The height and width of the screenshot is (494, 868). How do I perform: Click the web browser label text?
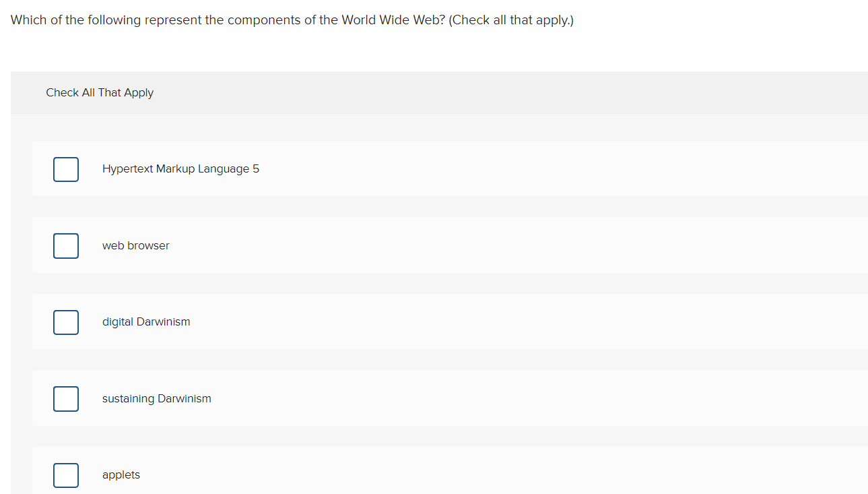pyautogui.click(x=135, y=245)
